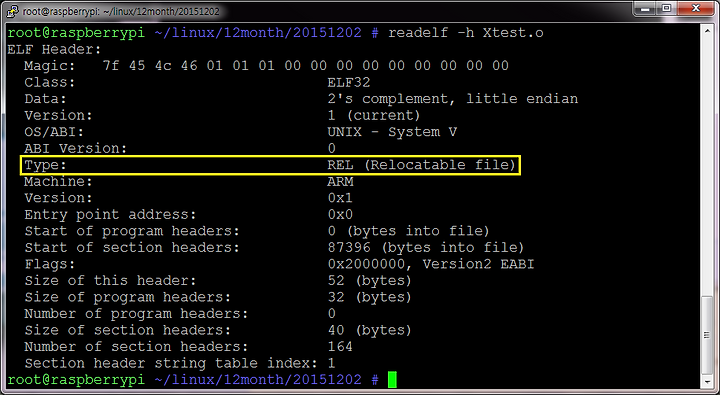Click the '40 (bytes)' value

[x=370, y=330]
